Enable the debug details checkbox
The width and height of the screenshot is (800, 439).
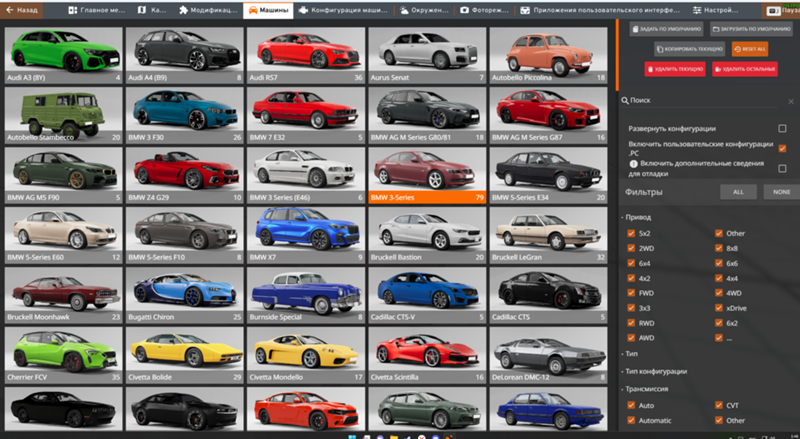pos(782,168)
